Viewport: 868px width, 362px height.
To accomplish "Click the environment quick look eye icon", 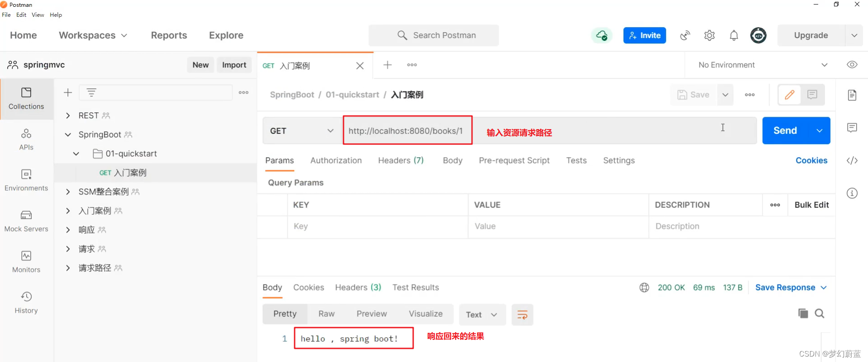I will pos(852,65).
